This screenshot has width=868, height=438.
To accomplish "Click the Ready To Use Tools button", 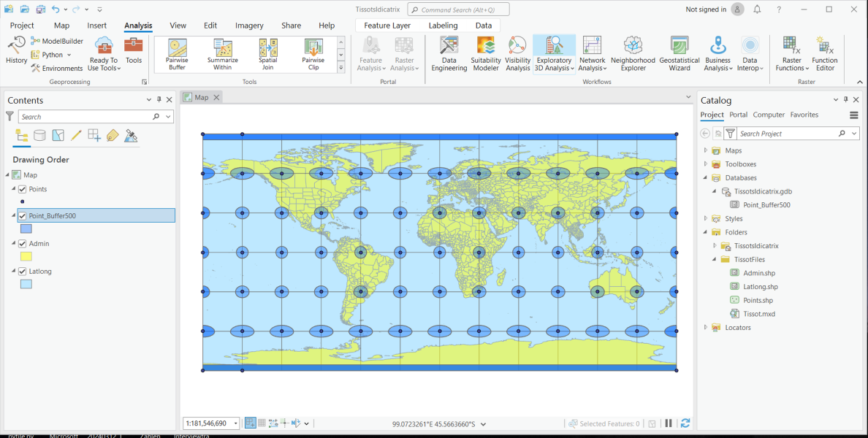I will pos(103,53).
